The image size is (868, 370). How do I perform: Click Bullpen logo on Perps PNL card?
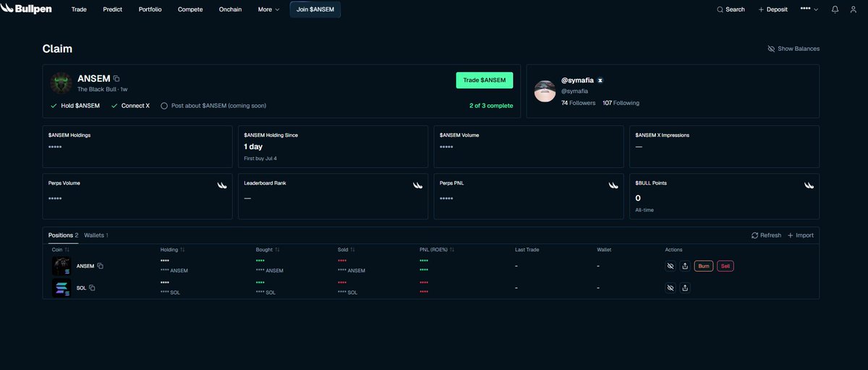[614, 185]
